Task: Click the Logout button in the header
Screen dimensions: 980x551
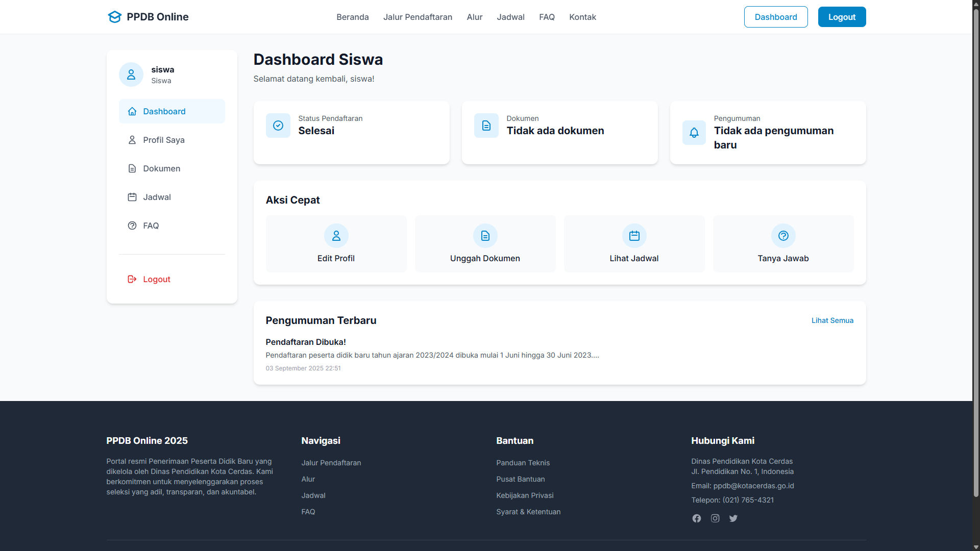Action: click(x=841, y=17)
